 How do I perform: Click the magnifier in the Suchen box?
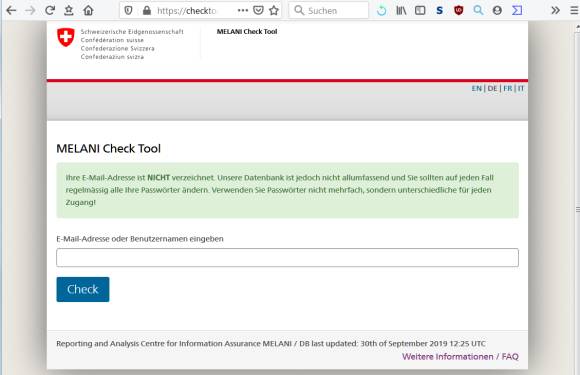pos(299,10)
